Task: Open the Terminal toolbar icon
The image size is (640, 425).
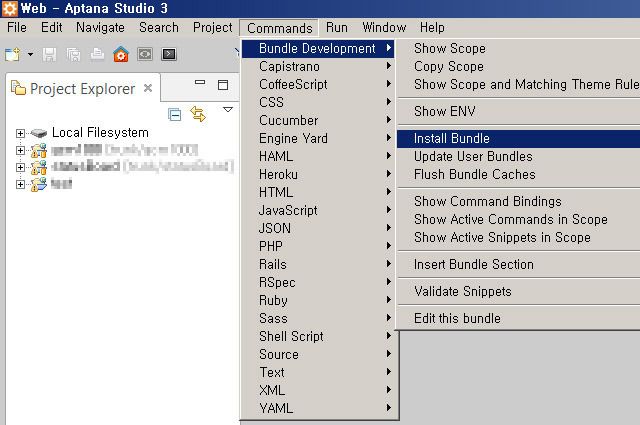Action: point(169,54)
